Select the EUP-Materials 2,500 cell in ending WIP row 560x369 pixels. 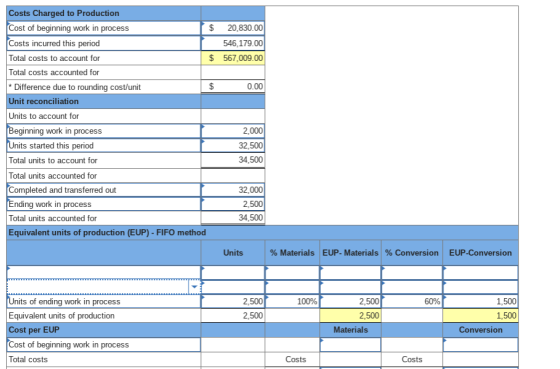350,301
